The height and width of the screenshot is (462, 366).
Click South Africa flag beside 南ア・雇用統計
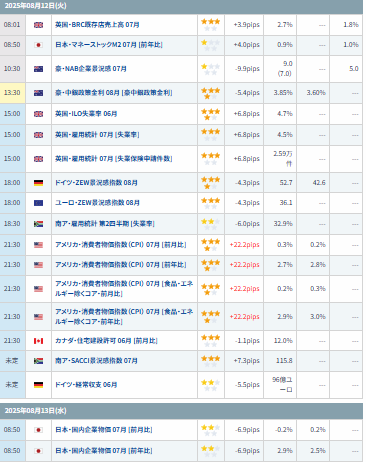point(38,224)
